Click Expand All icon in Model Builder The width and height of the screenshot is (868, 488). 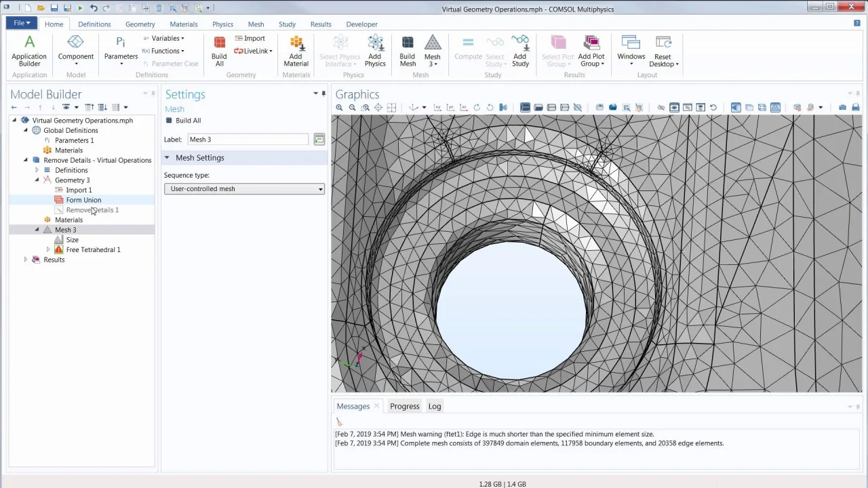tap(102, 108)
